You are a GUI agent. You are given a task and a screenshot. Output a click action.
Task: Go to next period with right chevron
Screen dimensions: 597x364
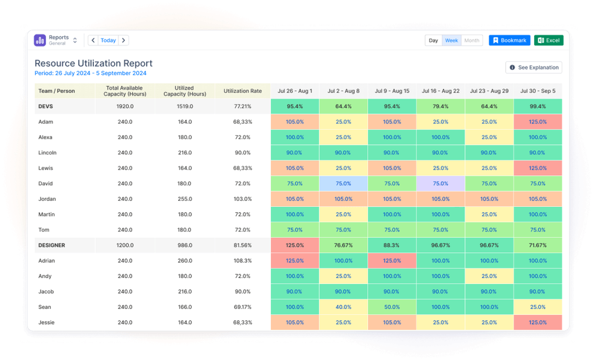(x=123, y=40)
